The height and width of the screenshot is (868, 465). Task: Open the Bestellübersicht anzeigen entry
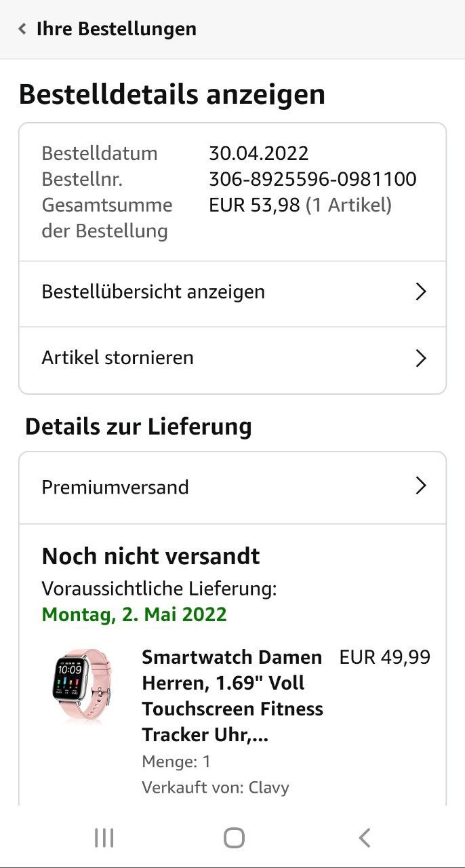(232, 294)
